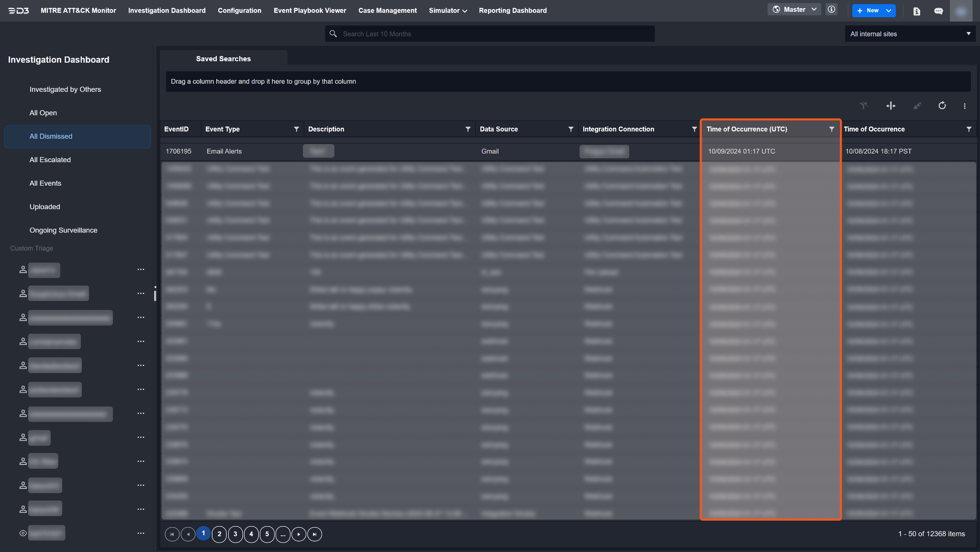
Task: Filter the Event Type column
Action: click(x=296, y=129)
